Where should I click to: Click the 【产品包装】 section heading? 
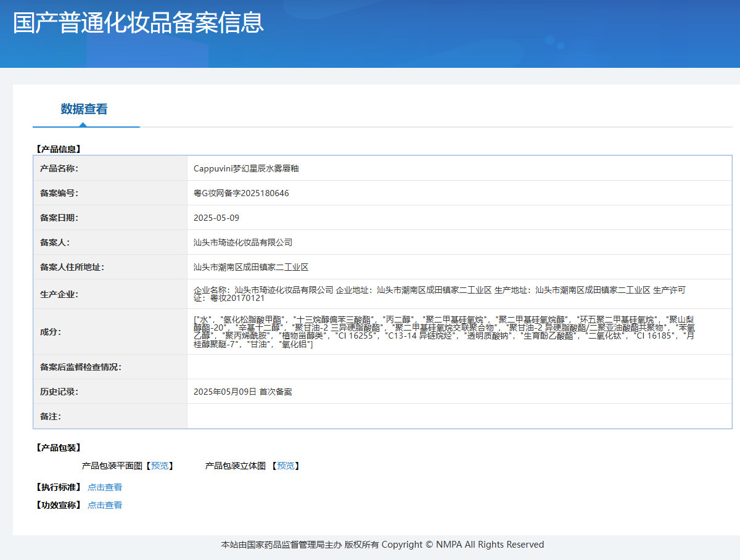[x=59, y=448]
